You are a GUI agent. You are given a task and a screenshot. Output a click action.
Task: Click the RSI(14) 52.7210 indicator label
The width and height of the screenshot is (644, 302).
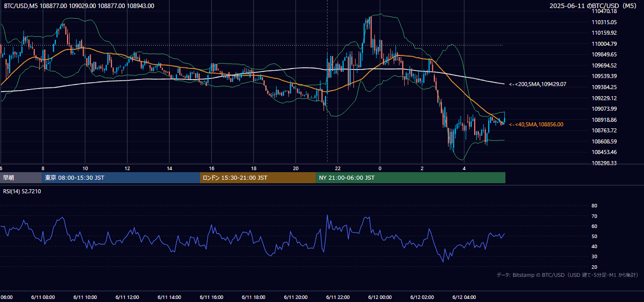pyautogui.click(x=22, y=192)
